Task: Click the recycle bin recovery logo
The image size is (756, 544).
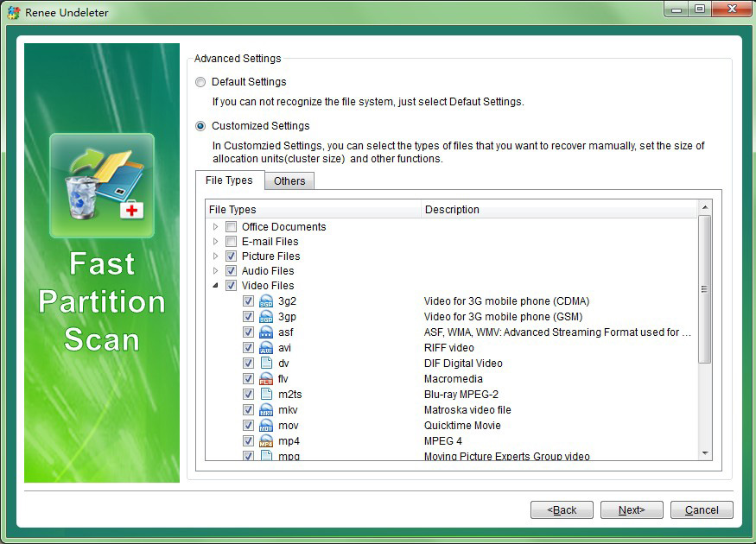Action: click(102, 186)
